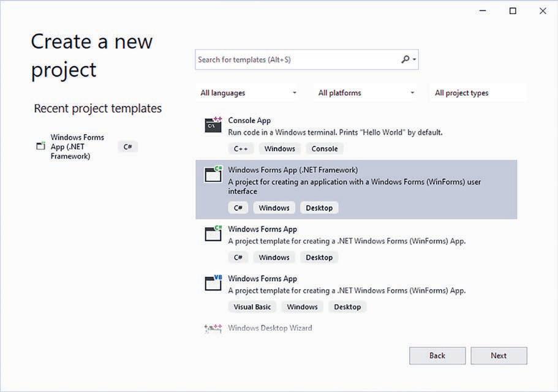Open the All platforms dropdown
This screenshot has height=392, width=558.
pos(366,93)
